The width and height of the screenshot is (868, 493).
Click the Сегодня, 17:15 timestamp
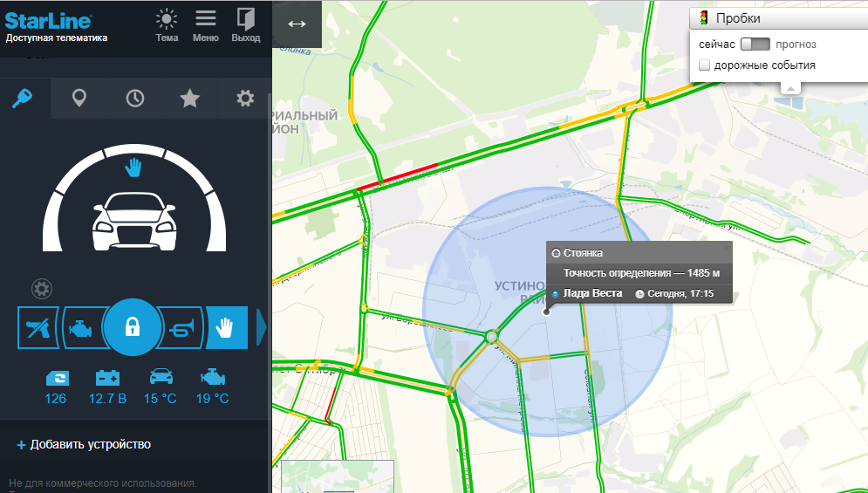coord(680,293)
